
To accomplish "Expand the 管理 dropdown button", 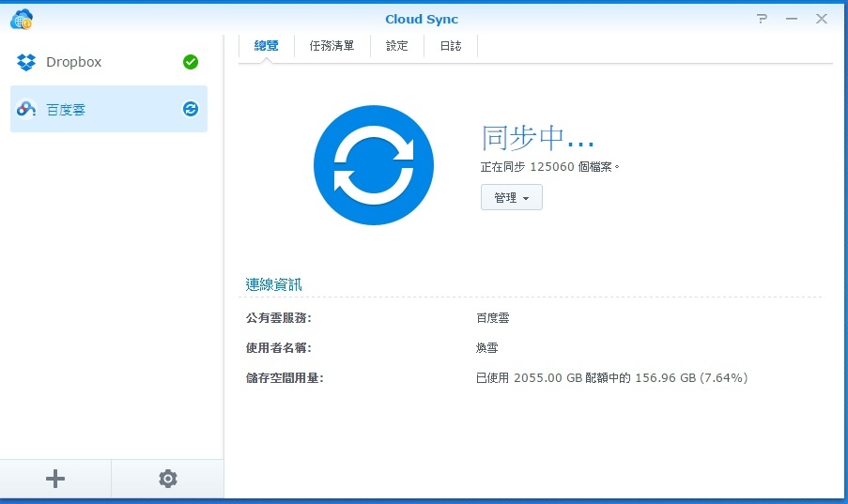I will 512,197.
